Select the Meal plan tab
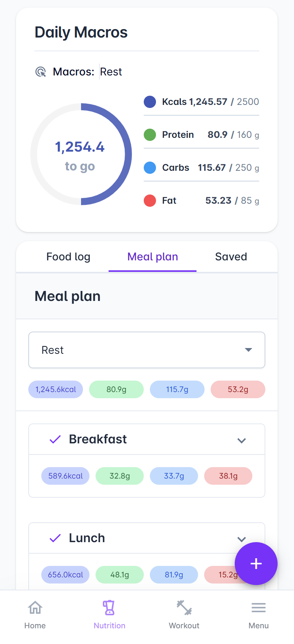Viewport: 294px width, 644px height. (153, 257)
